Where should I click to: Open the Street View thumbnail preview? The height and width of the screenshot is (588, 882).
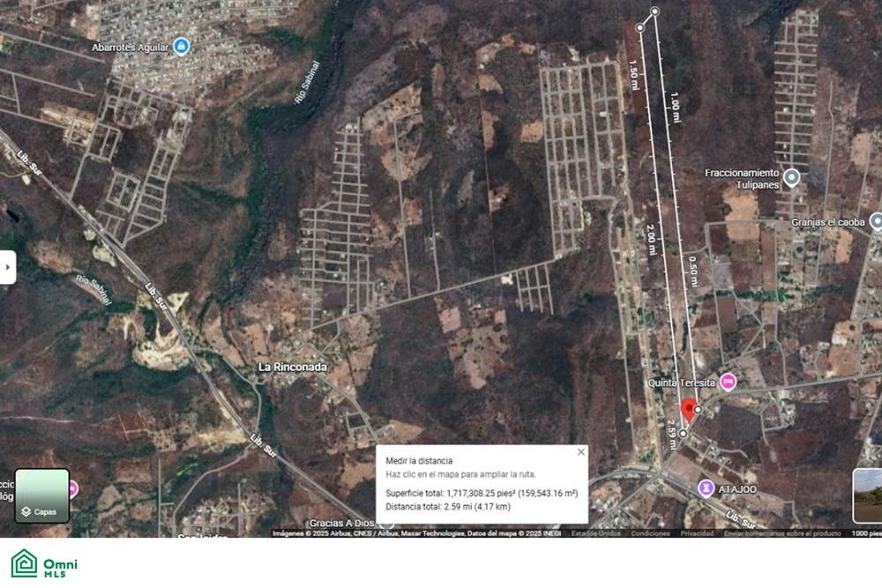(x=867, y=495)
